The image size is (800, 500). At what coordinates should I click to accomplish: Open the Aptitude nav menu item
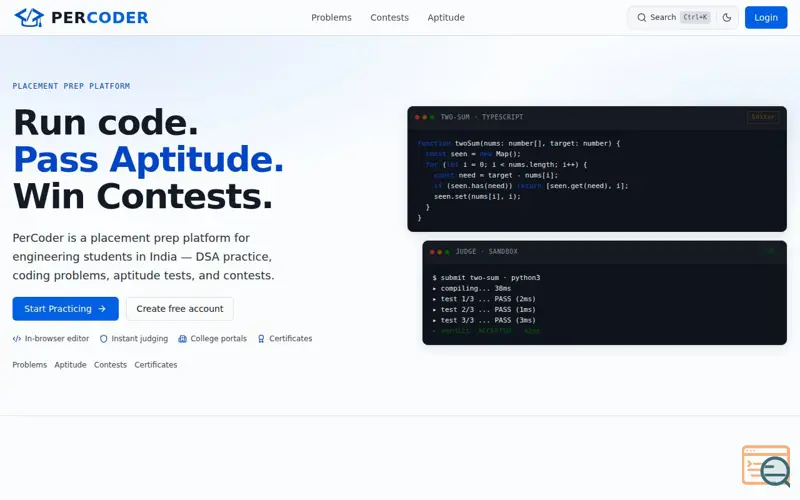(x=446, y=17)
